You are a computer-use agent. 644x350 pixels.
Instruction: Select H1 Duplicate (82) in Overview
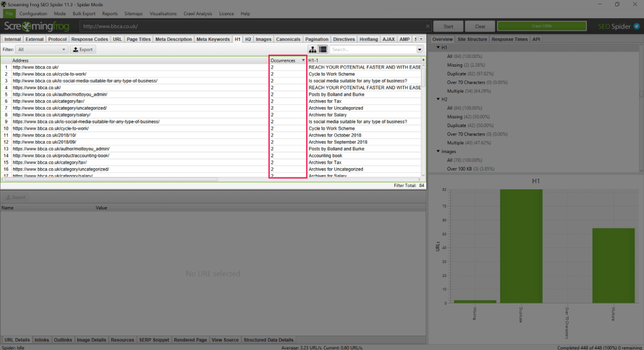point(470,74)
